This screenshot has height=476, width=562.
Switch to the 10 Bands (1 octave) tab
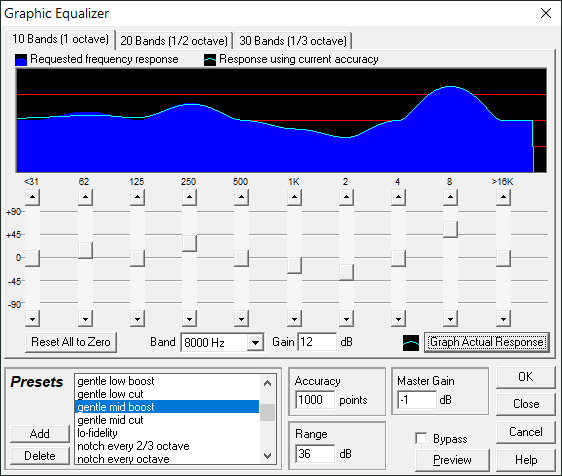pos(60,39)
